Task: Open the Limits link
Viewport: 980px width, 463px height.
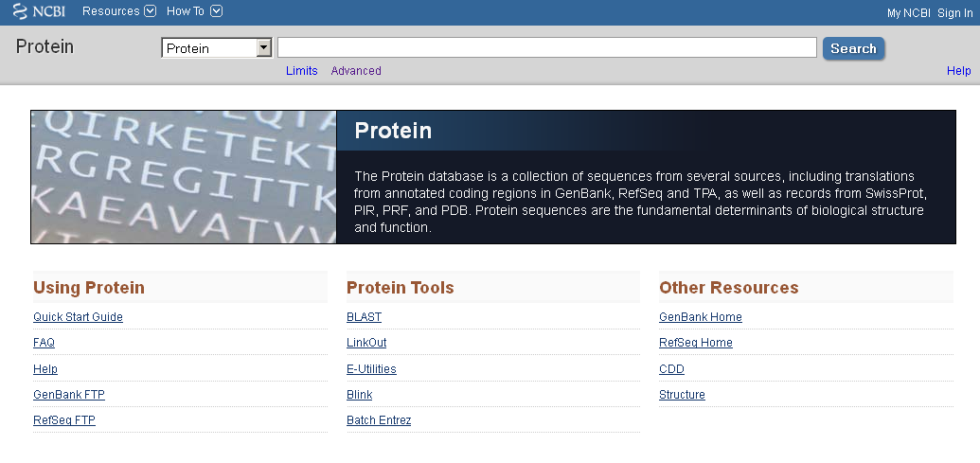Action: 302,71
